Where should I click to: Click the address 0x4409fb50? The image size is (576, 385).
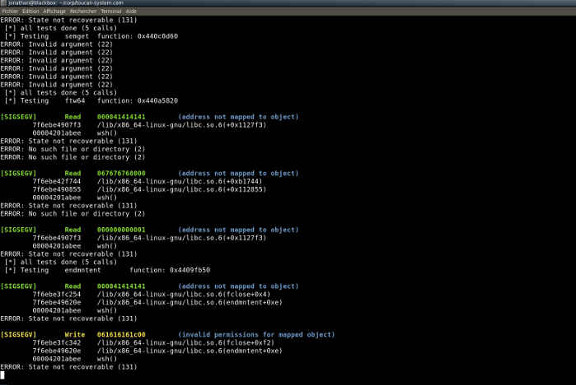pos(190,270)
